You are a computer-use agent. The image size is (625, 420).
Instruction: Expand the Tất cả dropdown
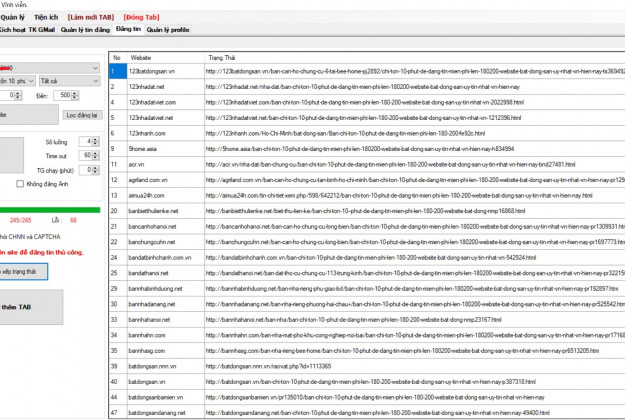68,80
